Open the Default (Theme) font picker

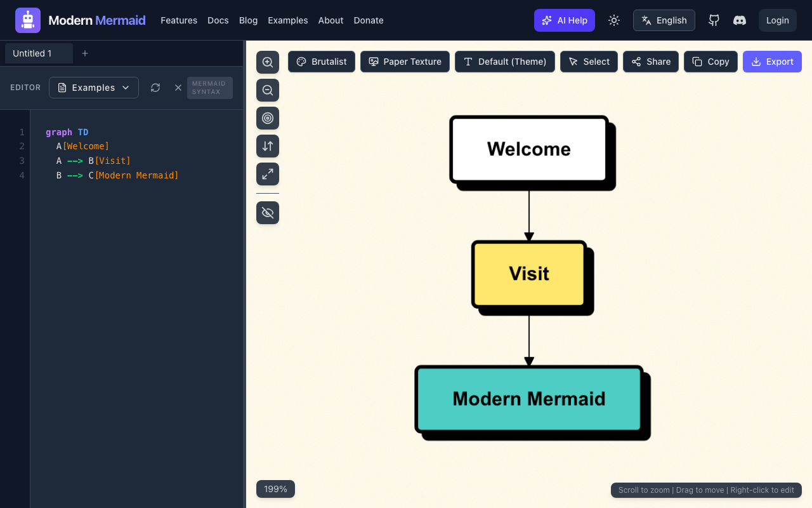click(x=505, y=62)
